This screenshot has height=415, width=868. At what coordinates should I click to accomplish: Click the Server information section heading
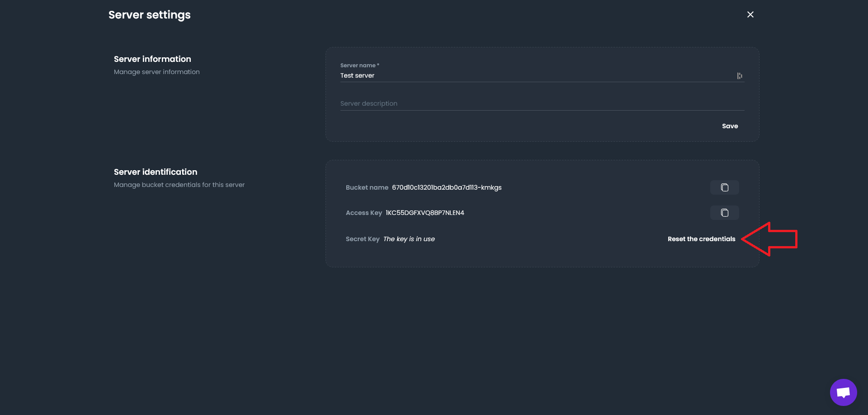pyautogui.click(x=152, y=59)
